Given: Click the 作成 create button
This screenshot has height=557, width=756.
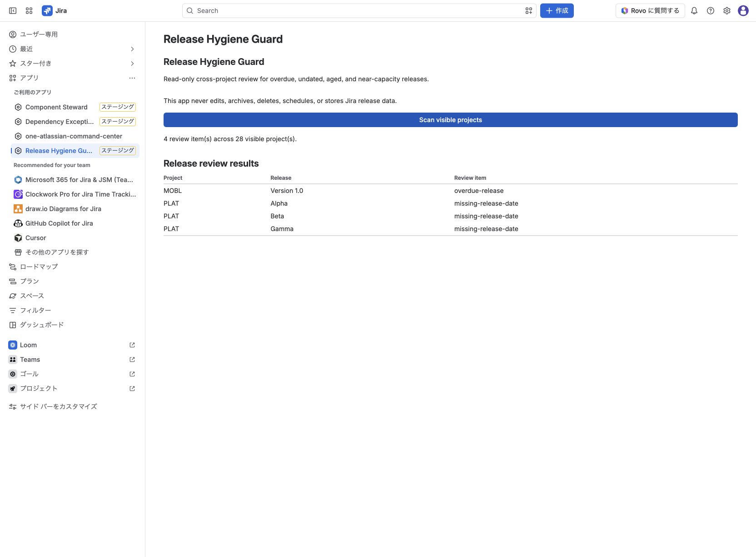Looking at the screenshot, I should pos(557,10).
